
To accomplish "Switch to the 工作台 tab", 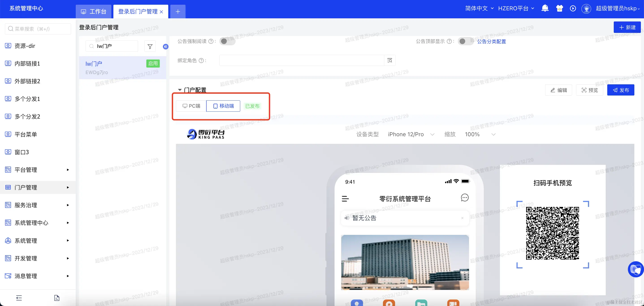I will coord(94,11).
